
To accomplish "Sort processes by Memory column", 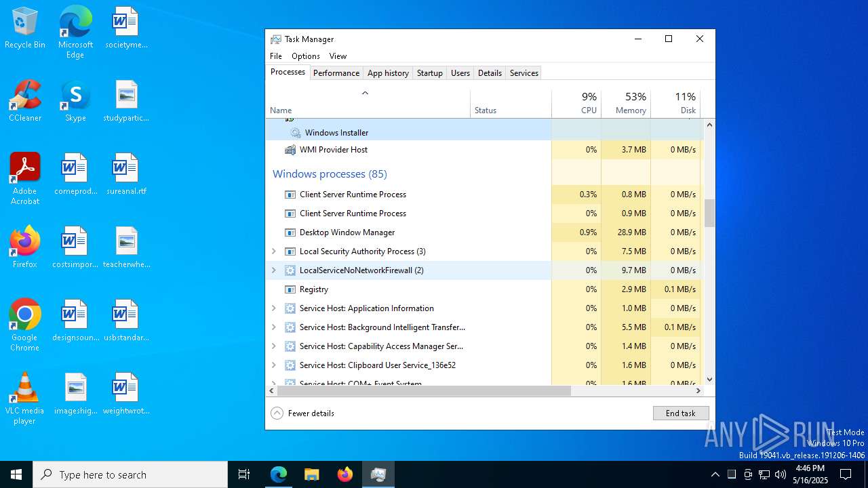I will click(626, 104).
